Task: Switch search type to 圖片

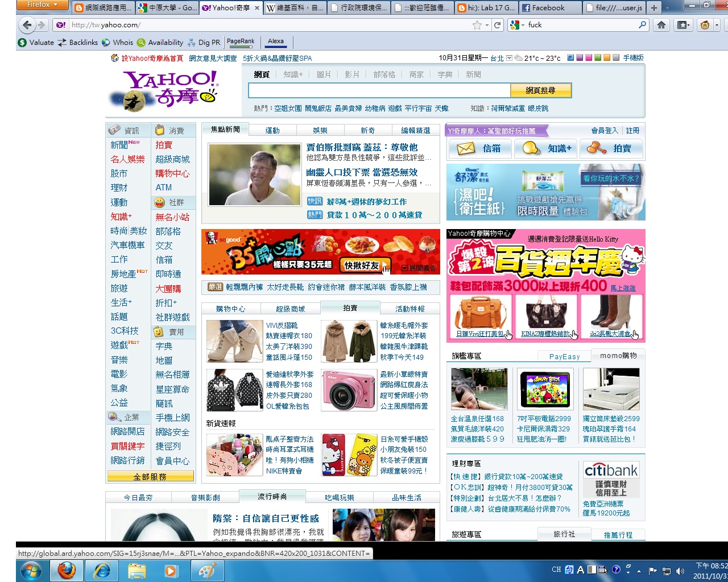Action: (x=324, y=74)
